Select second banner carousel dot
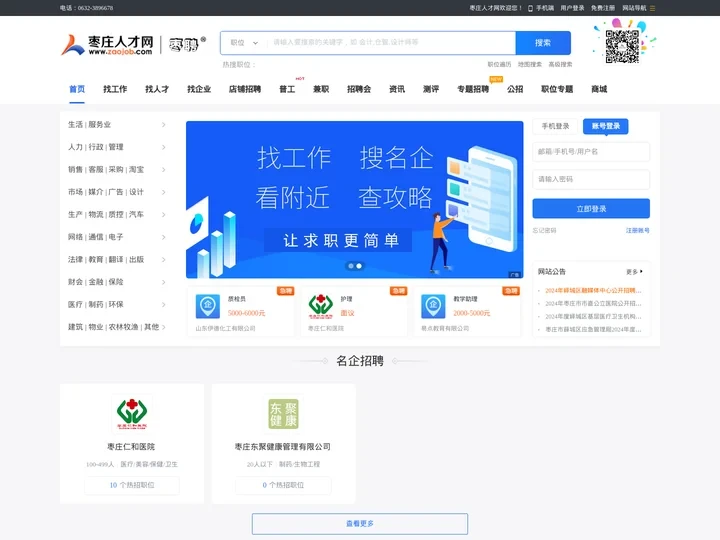The width and height of the screenshot is (720, 540). pyautogui.click(x=359, y=266)
